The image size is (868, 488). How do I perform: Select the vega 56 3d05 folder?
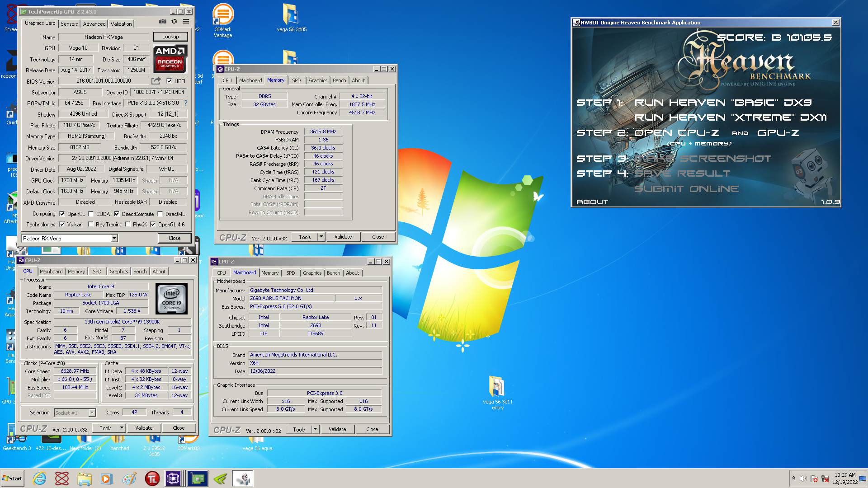(x=292, y=18)
